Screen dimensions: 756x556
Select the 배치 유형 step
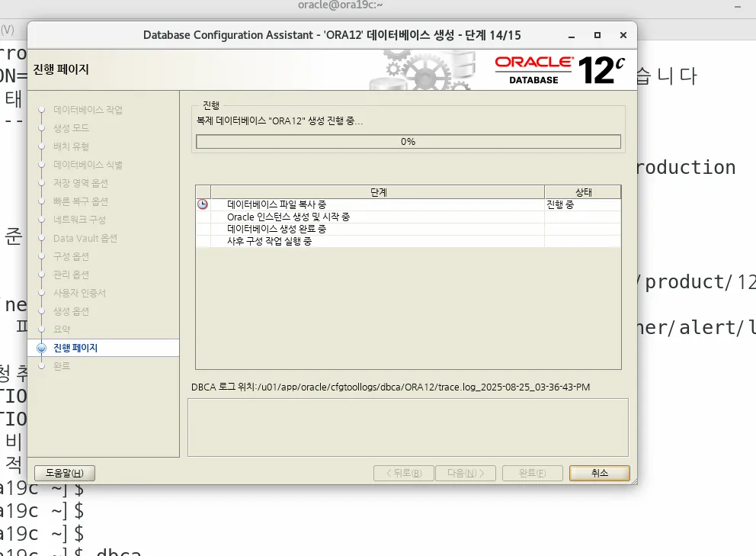71,146
